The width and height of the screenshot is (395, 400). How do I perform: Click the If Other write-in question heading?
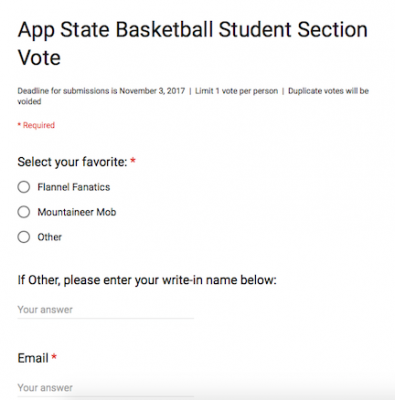pyautogui.click(x=147, y=280)
